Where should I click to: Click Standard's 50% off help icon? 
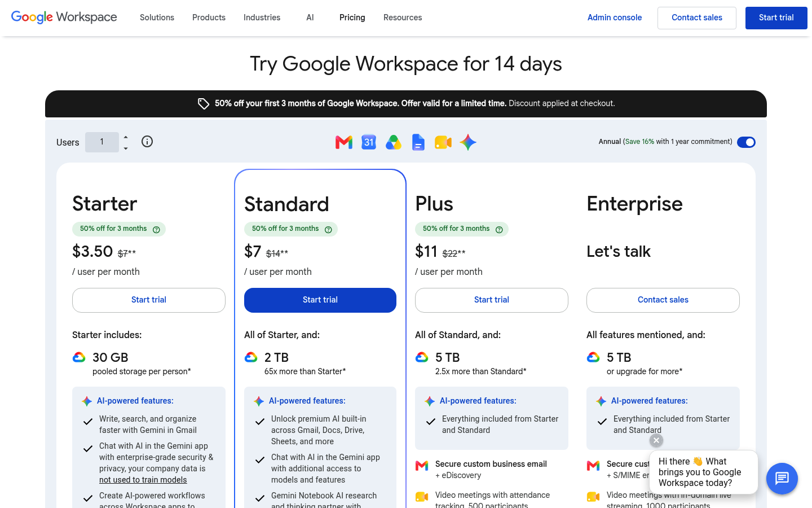(328, 229)
